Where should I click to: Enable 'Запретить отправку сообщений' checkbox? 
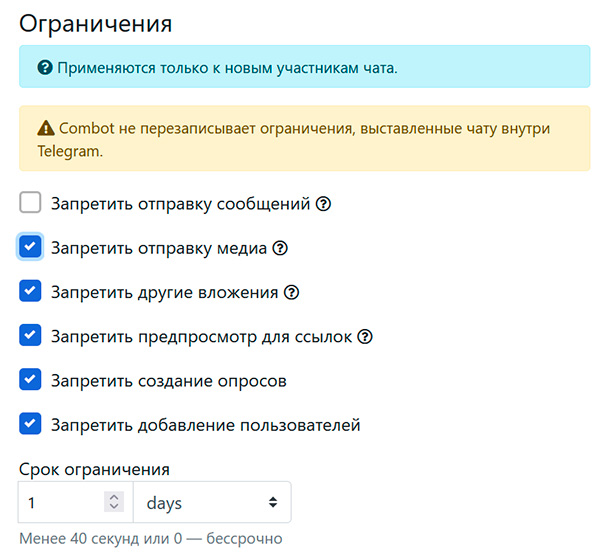point(31,204)
